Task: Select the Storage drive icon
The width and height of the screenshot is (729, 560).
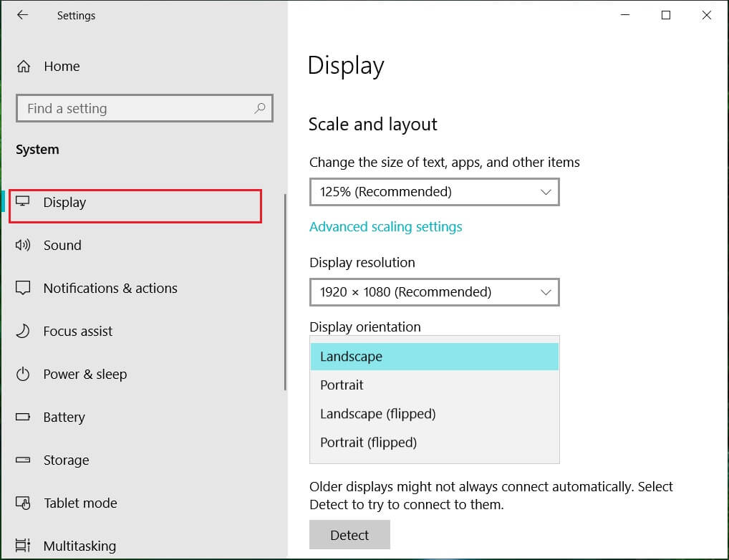Action: [x=24, y=460]
